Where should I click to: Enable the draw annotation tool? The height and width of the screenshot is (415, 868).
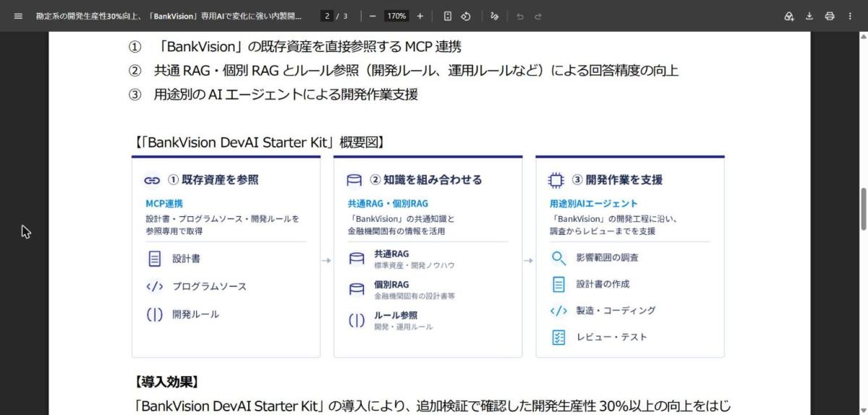coord(494,16)
